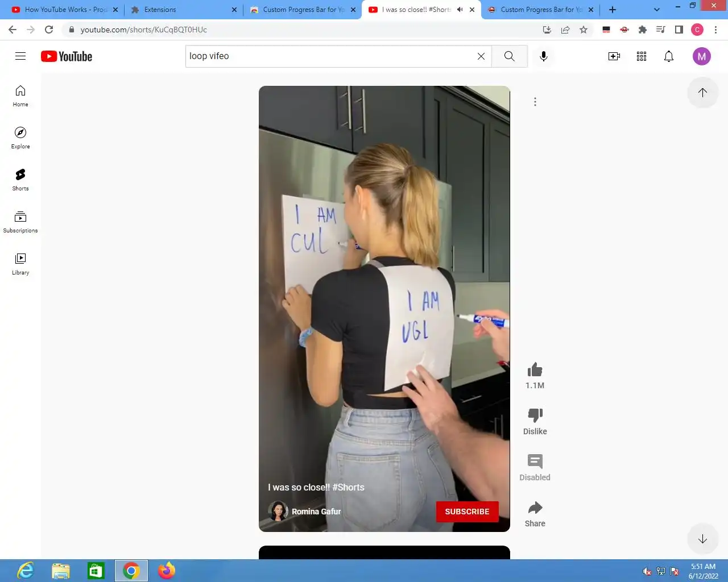Image resolution: width=728 pixels, height=582 pixels.
Task: Click the address bar URL
Action: coord(144,30)
